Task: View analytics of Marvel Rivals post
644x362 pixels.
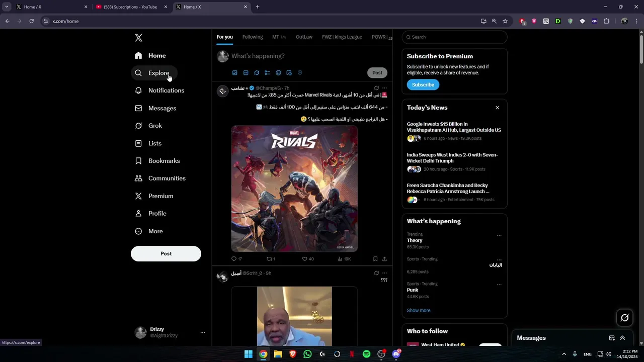Action: point(340,259)
